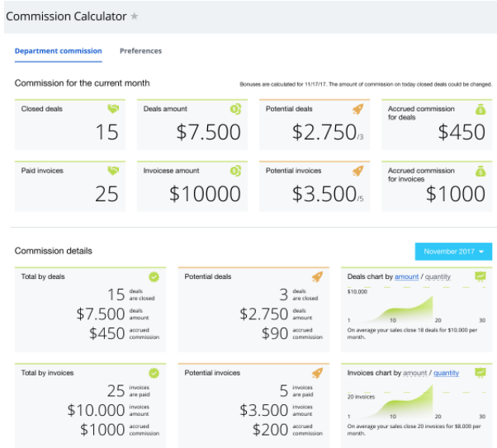Viewport: 497px width, 448px height.
Task: Click green checkmark badge in Total by deals
Action: tap(154, 276)
